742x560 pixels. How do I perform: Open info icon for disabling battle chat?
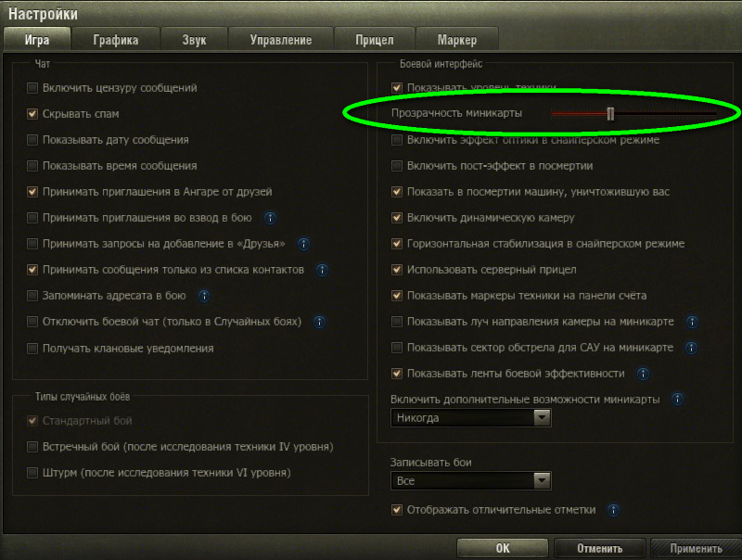pyautogui.click(x=319, y=322)
